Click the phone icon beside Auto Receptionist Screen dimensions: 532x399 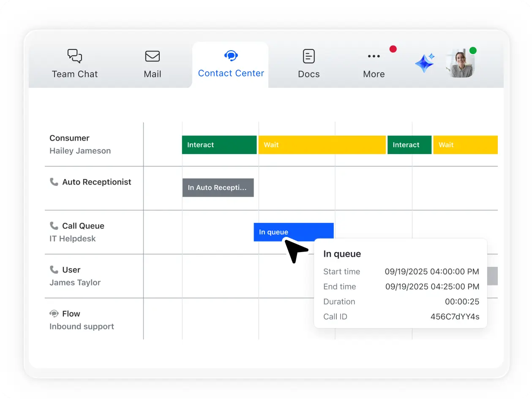tap(54, 182)
